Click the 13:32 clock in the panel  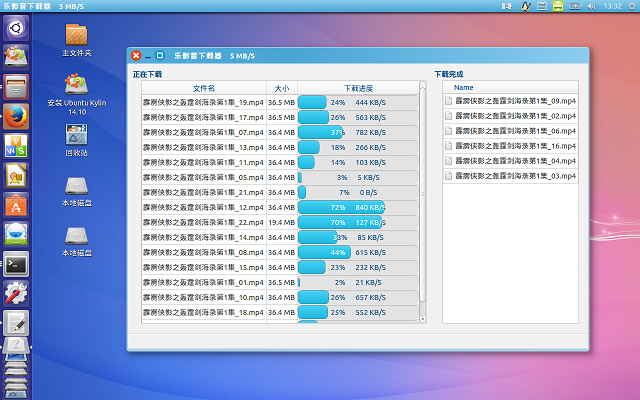pyautogui.click(x=612, y=6)
